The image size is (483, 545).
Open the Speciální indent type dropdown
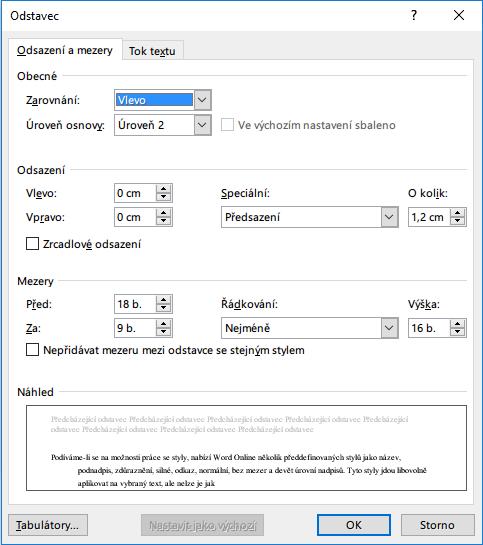(x=389, y=217)
